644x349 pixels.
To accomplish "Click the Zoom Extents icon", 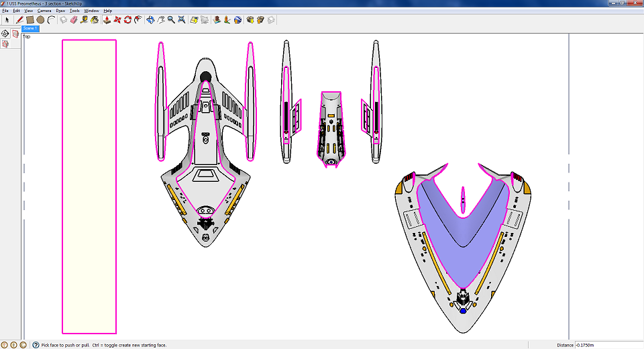I will pos(182,19).
